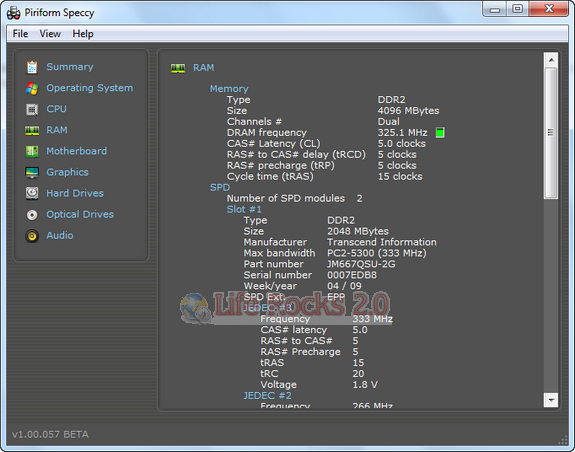Open the Operating System section

click(89, 88)
